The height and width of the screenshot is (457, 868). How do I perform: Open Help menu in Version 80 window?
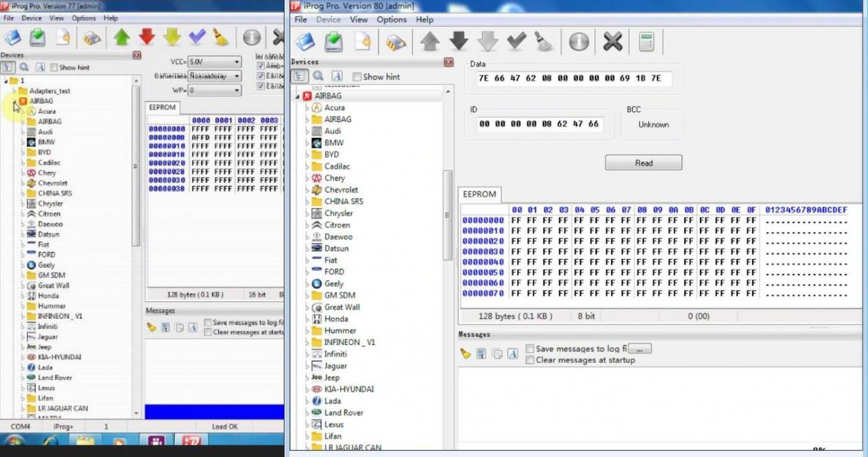pos(425,20)
